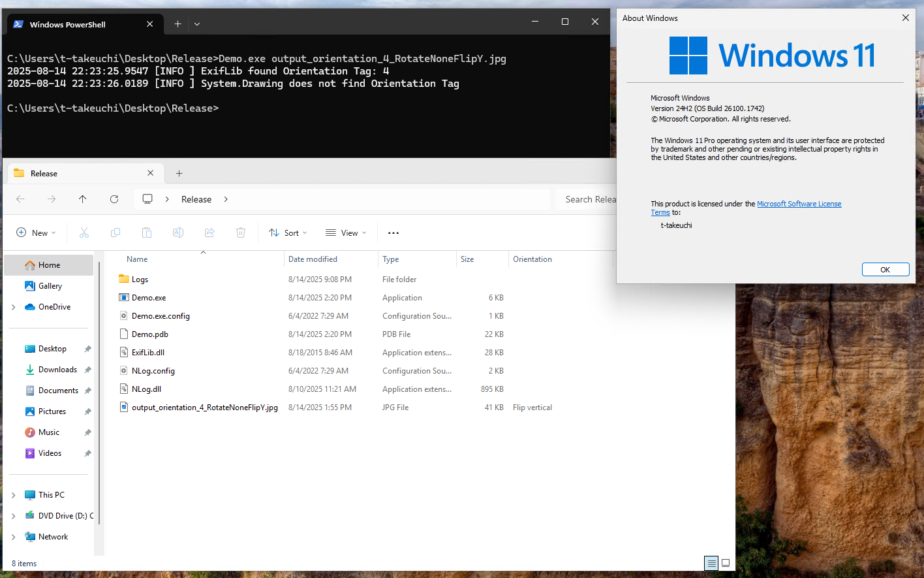The height and width of the screenshot is (578, 924).
Task: Click the Cut scissors icon in Explorer toolbar
Action: coord(84,233)
